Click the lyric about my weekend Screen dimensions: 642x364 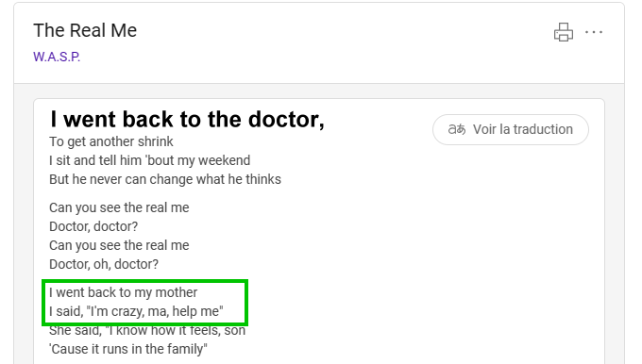(149, 160)
